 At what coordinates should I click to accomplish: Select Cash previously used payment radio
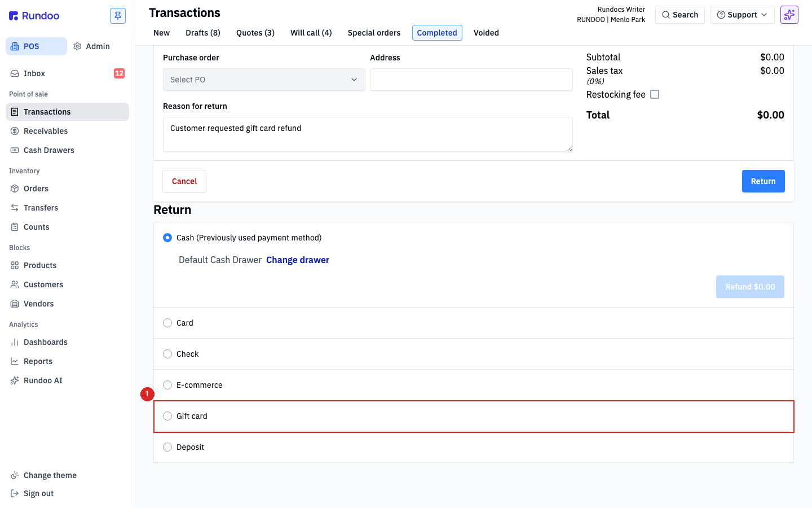pos(167,238)
